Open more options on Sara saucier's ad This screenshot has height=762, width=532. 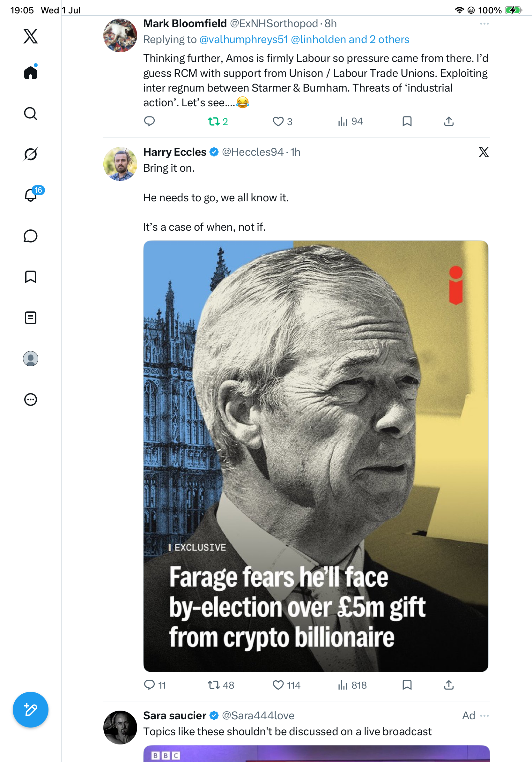(484, 715)
